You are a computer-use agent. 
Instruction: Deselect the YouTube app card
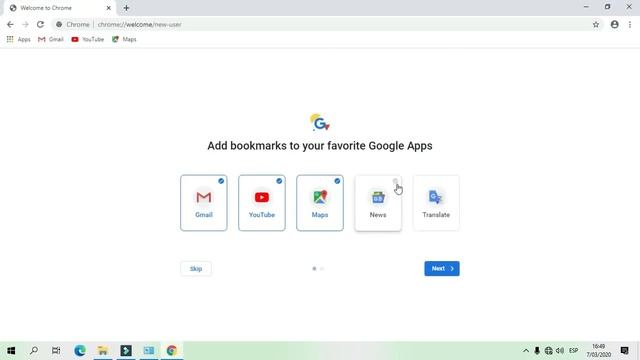pyautogui.click(x=262, y=203)
